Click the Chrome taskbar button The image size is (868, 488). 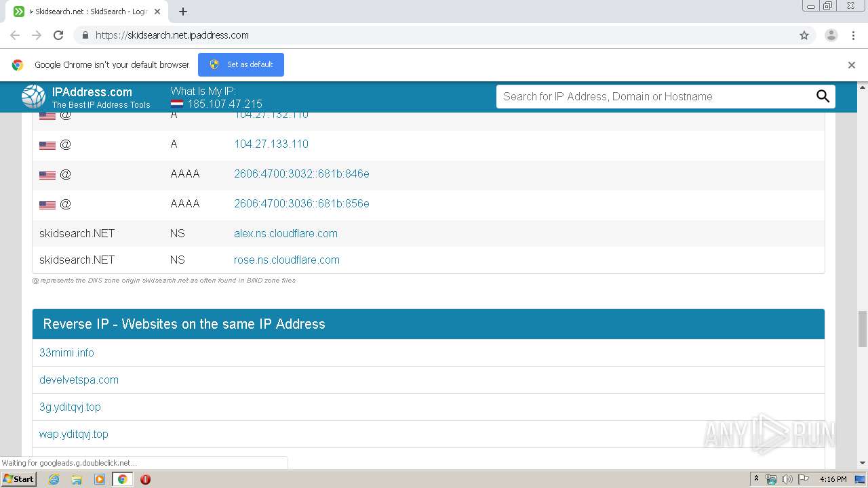pyautogui.click(x=123, y=479)
